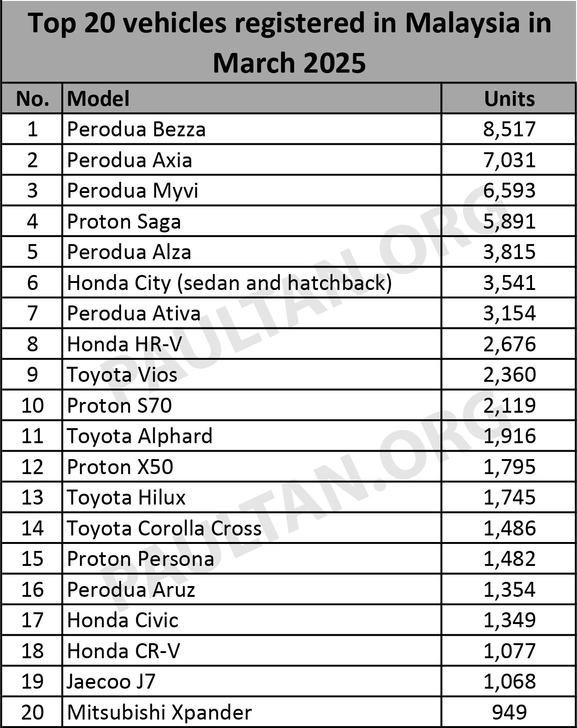Select the 1,795 units value
This screenshot has width=577, height=728.
(509, 467)
